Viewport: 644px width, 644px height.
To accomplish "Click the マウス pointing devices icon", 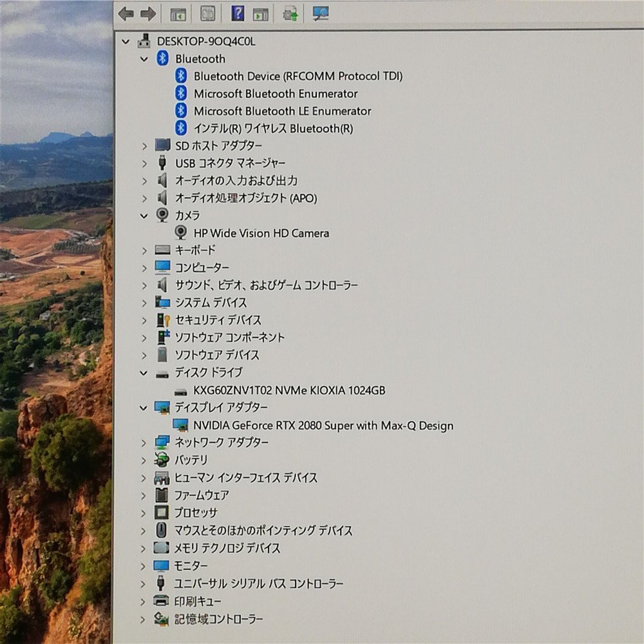I will tap(161, 530).
